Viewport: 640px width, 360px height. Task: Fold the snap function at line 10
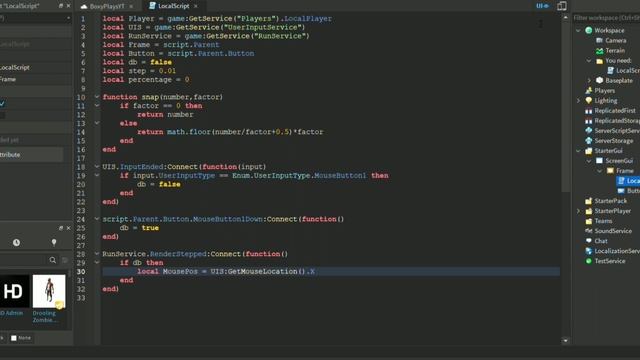click(97, 97)
